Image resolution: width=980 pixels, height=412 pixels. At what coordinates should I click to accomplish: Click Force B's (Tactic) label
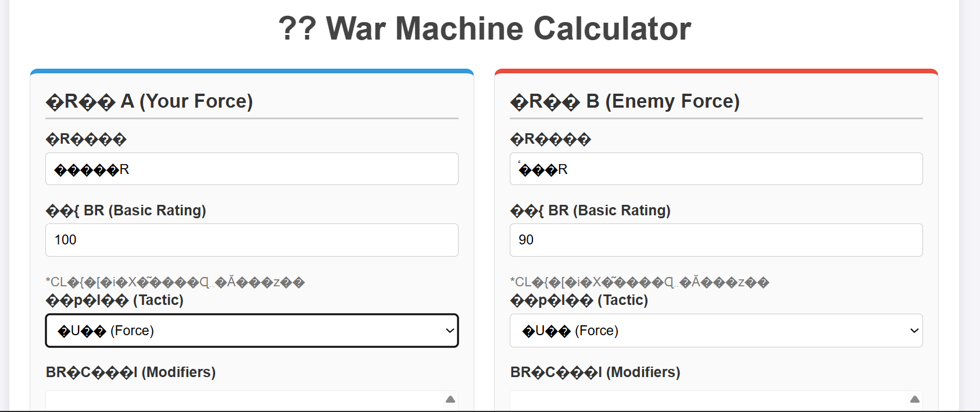[579, 300]
